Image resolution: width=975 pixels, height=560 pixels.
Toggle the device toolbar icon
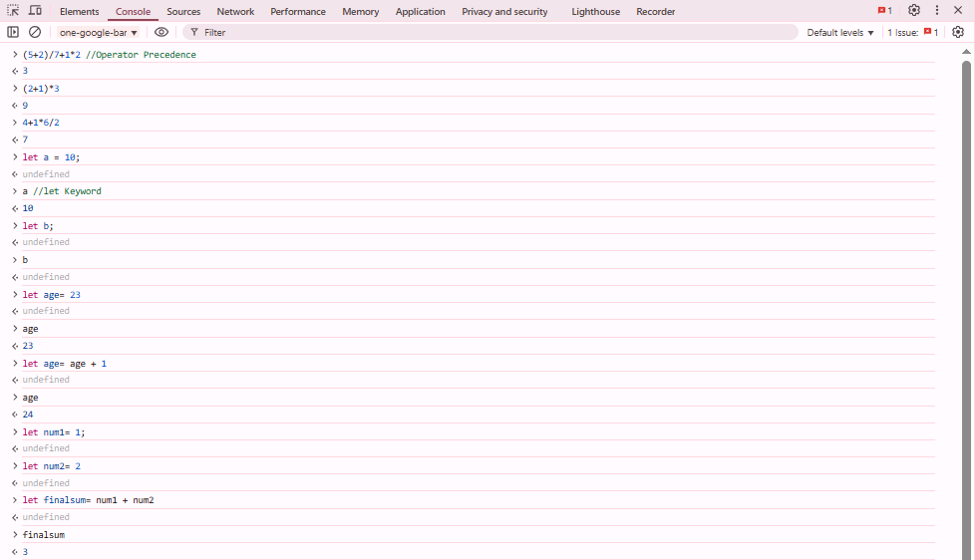coord(36,11)
